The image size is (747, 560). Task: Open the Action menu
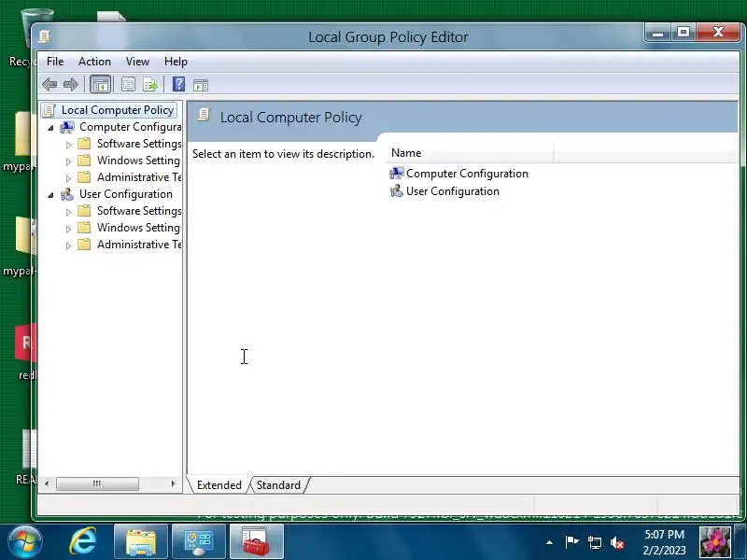coord(94,62)
